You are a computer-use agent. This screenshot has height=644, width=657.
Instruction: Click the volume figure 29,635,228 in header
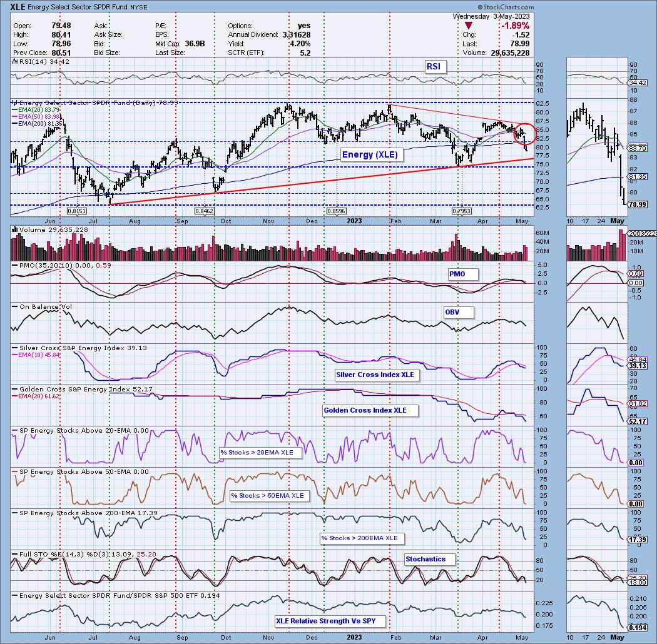pos(510,53)
